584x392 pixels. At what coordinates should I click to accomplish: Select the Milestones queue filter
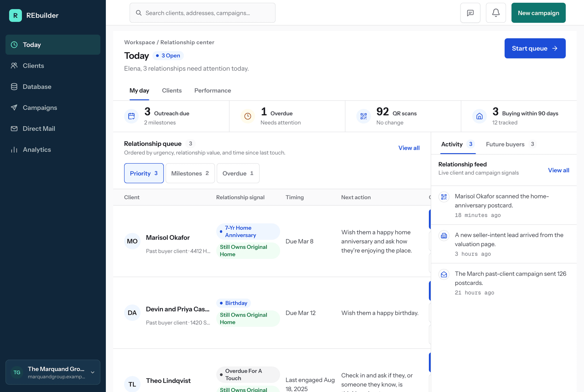click(x=190, y=173)
